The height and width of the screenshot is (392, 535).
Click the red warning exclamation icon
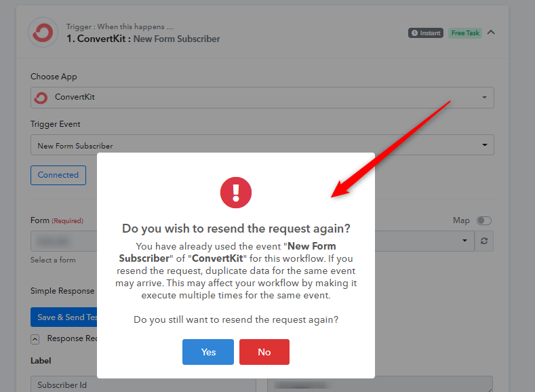pos(236,193)
